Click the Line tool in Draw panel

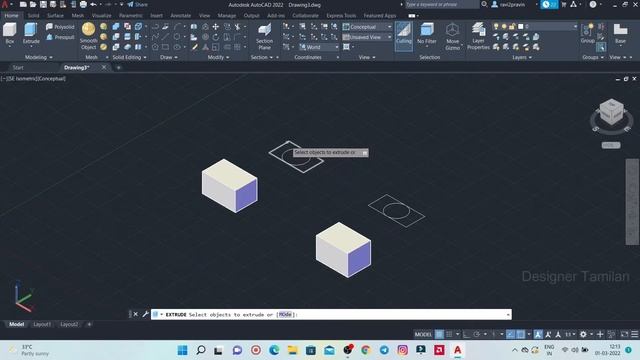[x=165, y=37]
